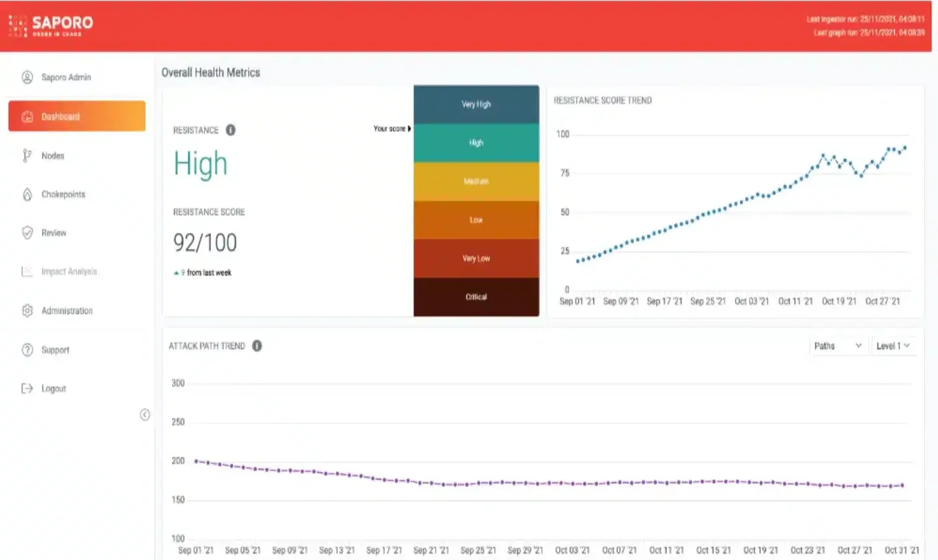938x560 pixels.
Task: Click the Support link in sidebar
Action: point(55,350)
